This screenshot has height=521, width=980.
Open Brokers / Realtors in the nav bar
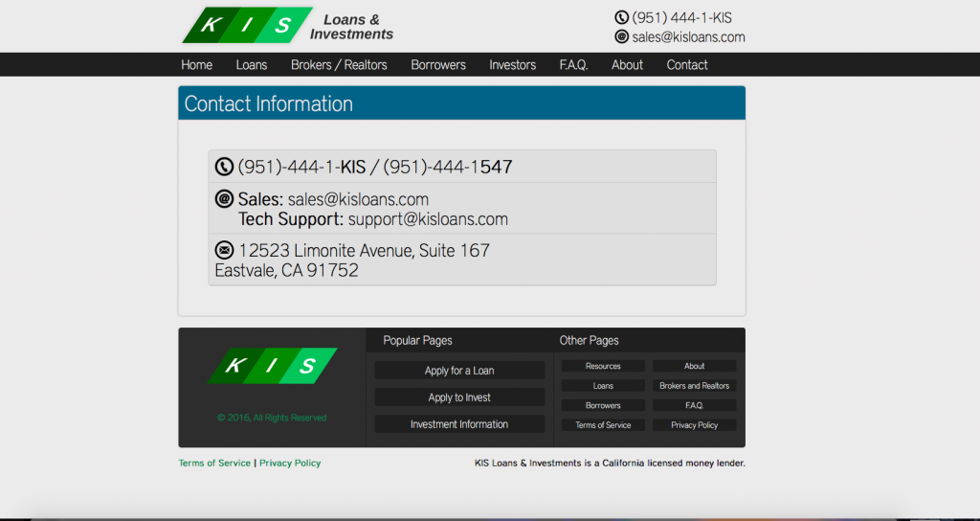339,65
